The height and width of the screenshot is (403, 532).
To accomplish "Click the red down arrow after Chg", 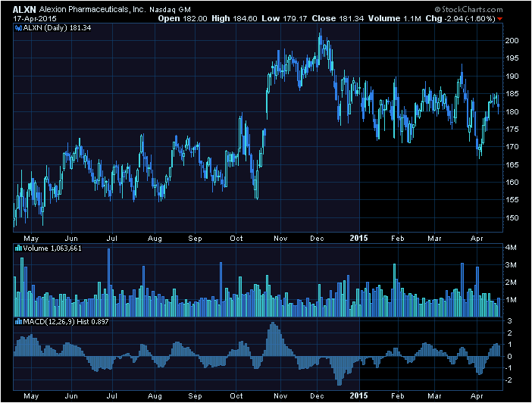I will (499, 19).
